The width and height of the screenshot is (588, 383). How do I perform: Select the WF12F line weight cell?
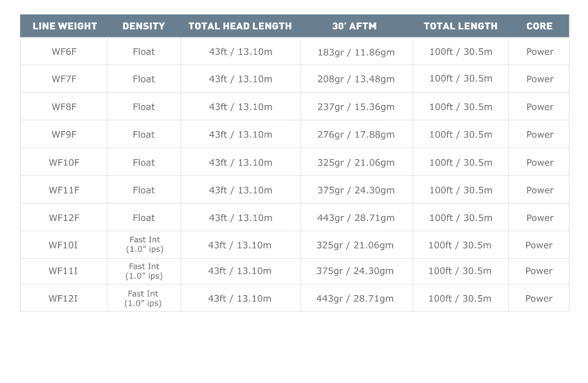(x=64, y=218)
